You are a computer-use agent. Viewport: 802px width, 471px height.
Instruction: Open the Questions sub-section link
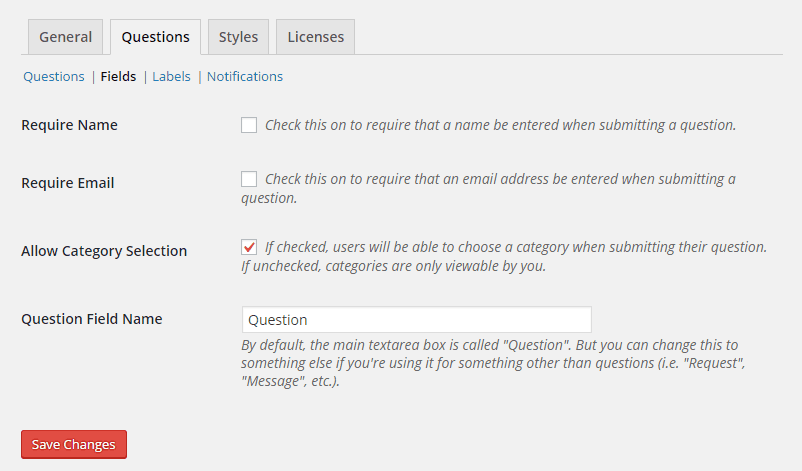[x=54, y=76]
